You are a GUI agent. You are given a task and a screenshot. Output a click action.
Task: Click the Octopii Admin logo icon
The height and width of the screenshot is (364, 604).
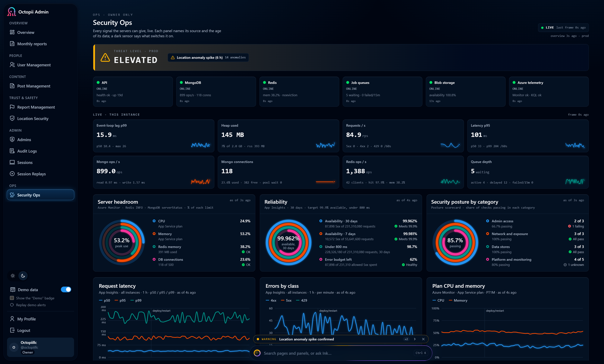click(x=12, y=12)
